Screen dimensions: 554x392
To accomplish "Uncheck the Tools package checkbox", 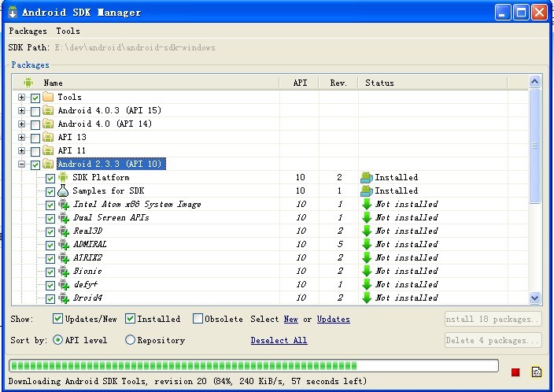I will click(x=35, y=98).
